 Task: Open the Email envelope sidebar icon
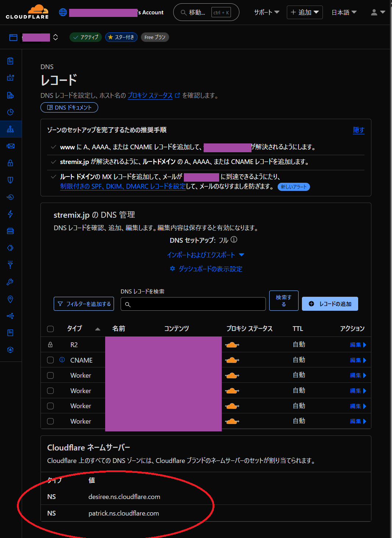tap(10, 146)
